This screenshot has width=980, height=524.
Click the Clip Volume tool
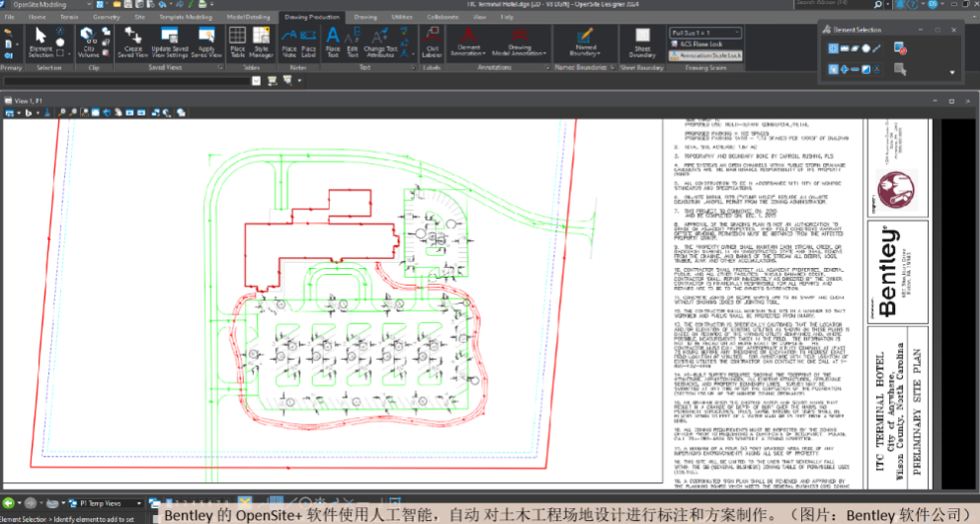(x=90, y=42)
